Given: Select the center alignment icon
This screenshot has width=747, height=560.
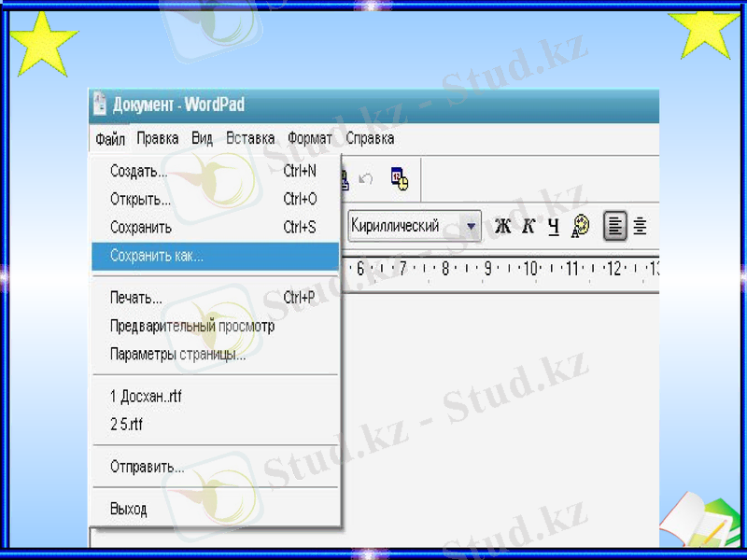Looking at the screenshot, I should (641, 226).
